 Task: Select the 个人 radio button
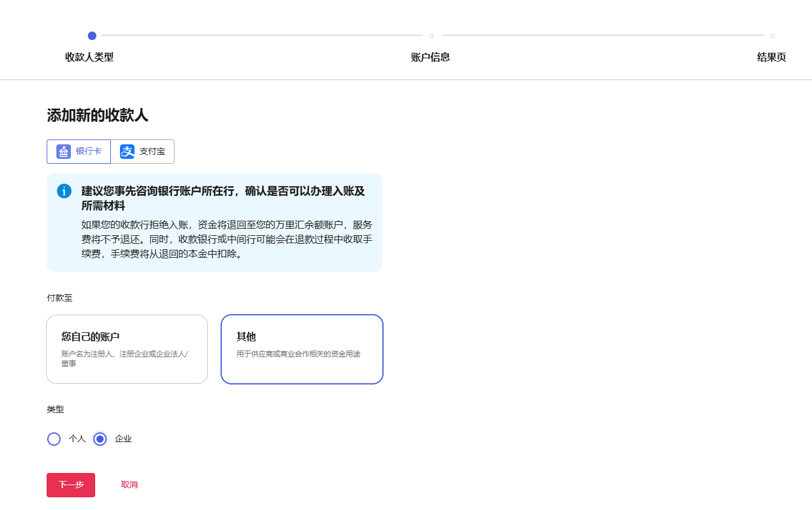(54, 439)
